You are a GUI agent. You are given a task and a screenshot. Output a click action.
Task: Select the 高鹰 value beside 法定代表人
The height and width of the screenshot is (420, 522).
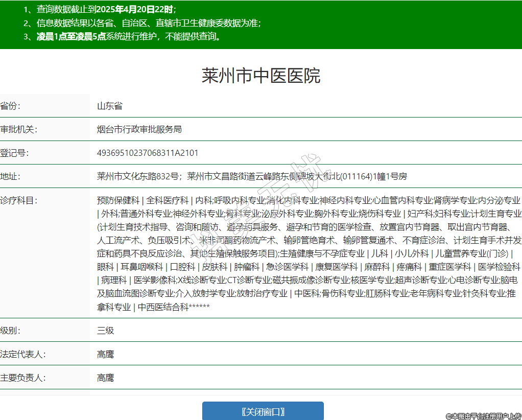[105, 354]
